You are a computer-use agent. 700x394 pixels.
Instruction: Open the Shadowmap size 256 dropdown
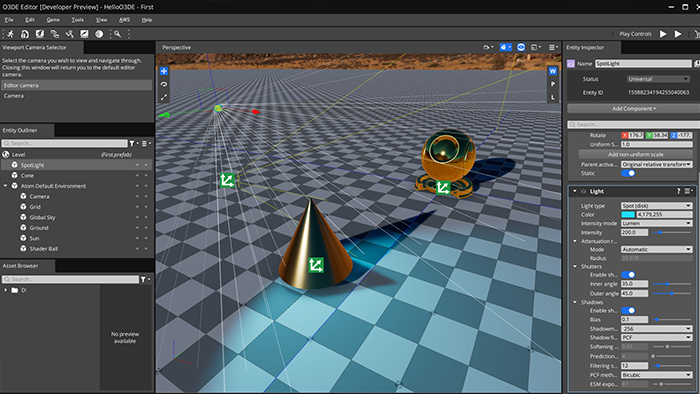click(657, 328)
